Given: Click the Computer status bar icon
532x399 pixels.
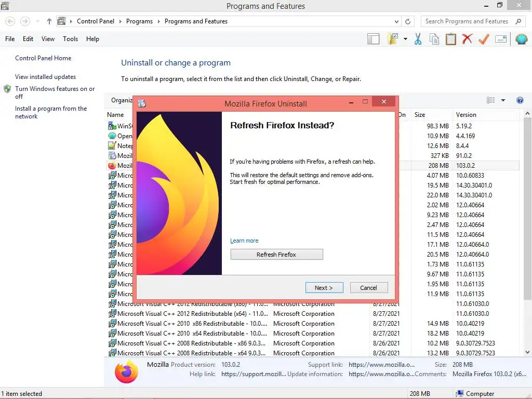Looking at the screenshot, I should (x=460, y=394).
